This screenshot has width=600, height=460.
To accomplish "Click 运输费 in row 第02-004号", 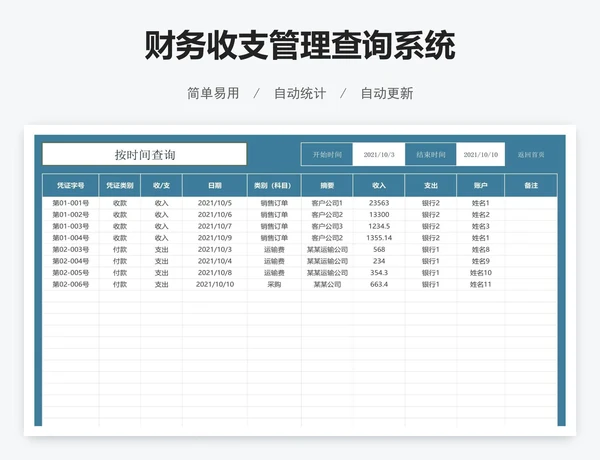I will tap(274, 261).
